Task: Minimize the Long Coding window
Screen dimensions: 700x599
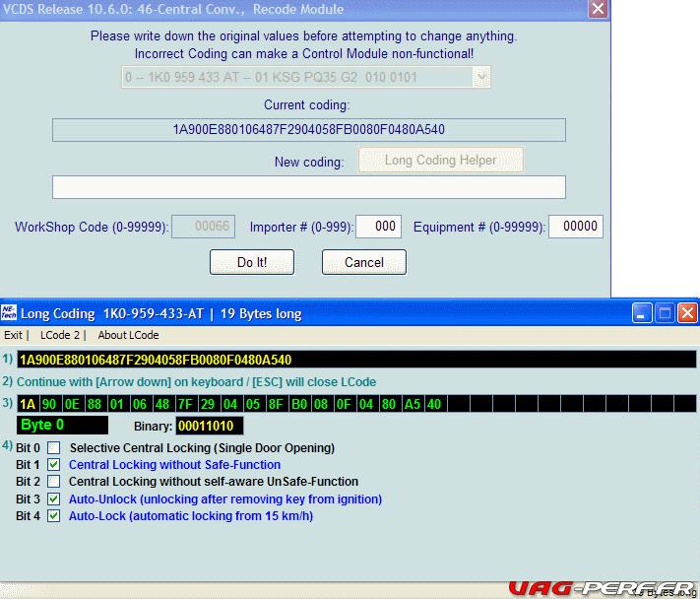Action: pyautogui.click(x=642, y=312)
